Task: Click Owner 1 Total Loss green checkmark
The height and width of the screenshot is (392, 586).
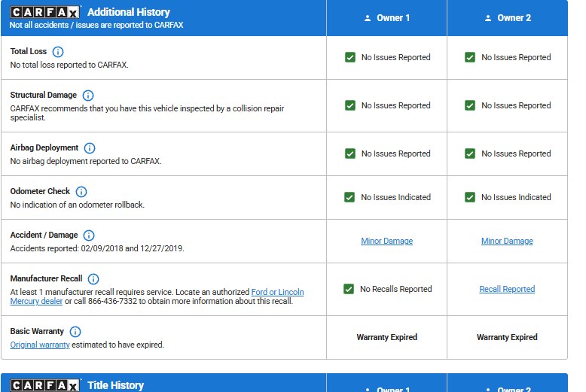Action: (349, 57)
